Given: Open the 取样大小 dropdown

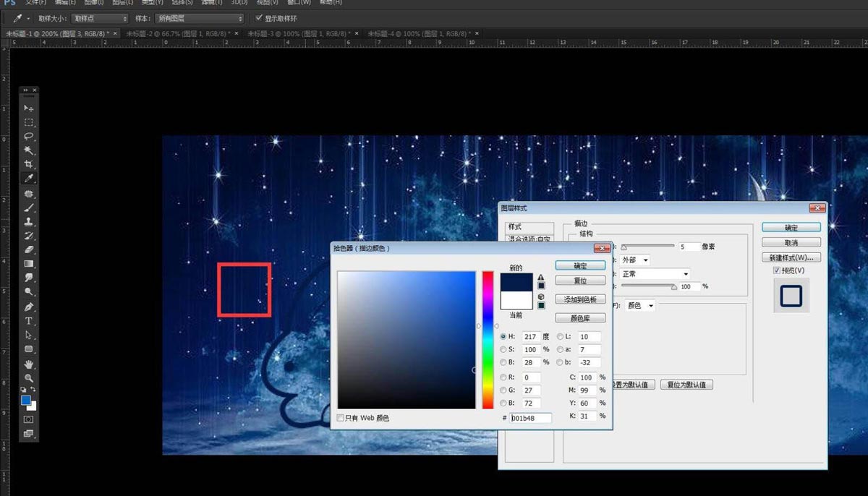Looking at the screenshot, I should click(100, 18).
